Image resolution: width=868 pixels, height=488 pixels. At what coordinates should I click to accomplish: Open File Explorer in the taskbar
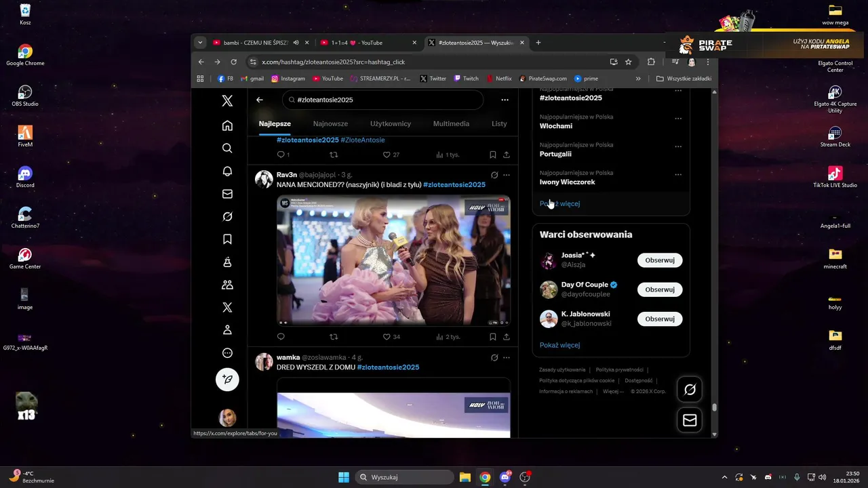tap(465, 477)
